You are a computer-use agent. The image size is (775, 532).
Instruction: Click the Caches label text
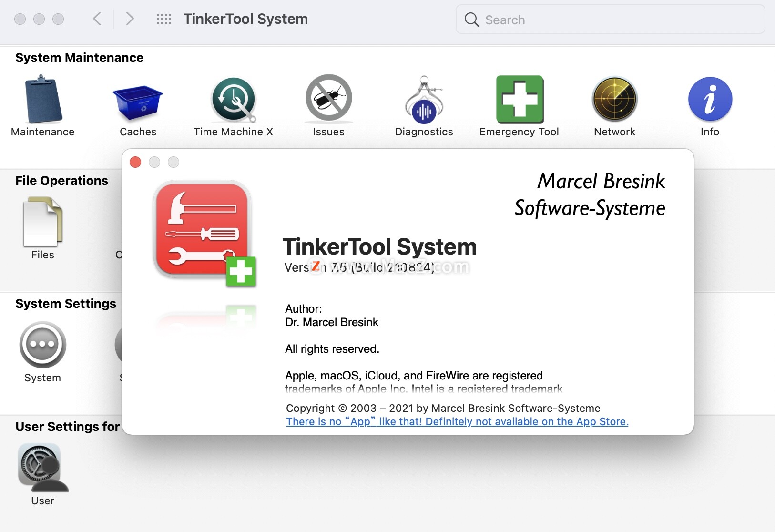(x=138, y=132)
